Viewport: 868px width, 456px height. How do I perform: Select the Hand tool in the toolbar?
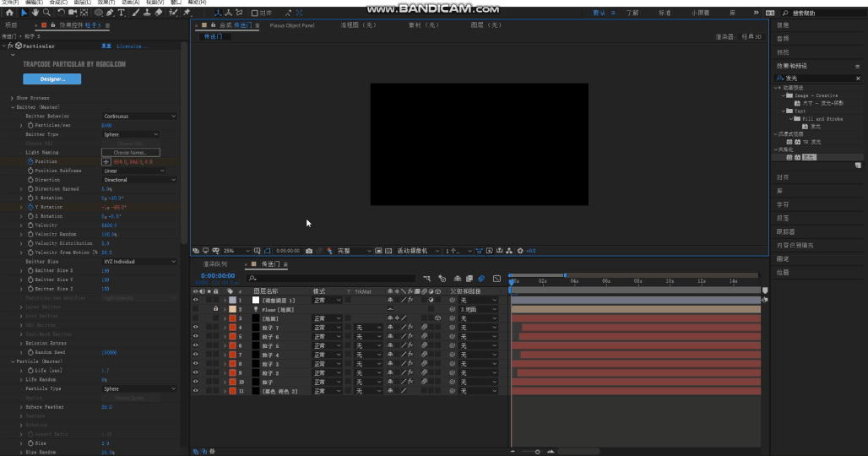(x=35, y=13)
